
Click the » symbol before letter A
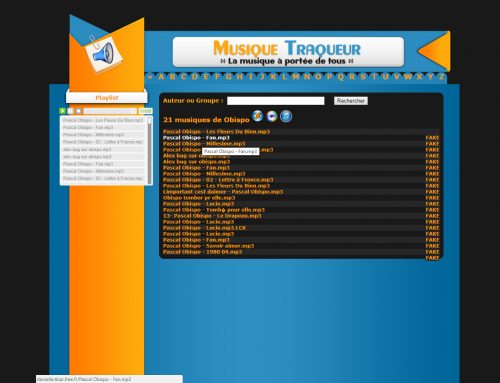tap(150, 77)
